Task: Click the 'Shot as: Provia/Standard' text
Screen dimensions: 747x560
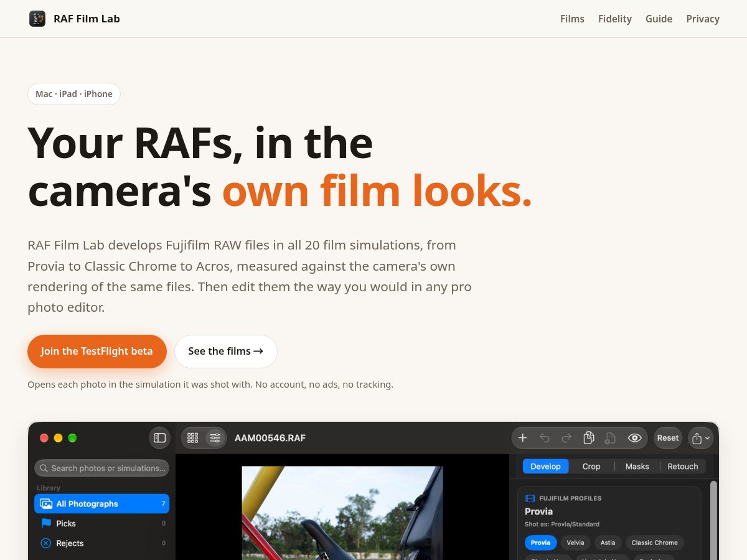Action: coord(562,524)
